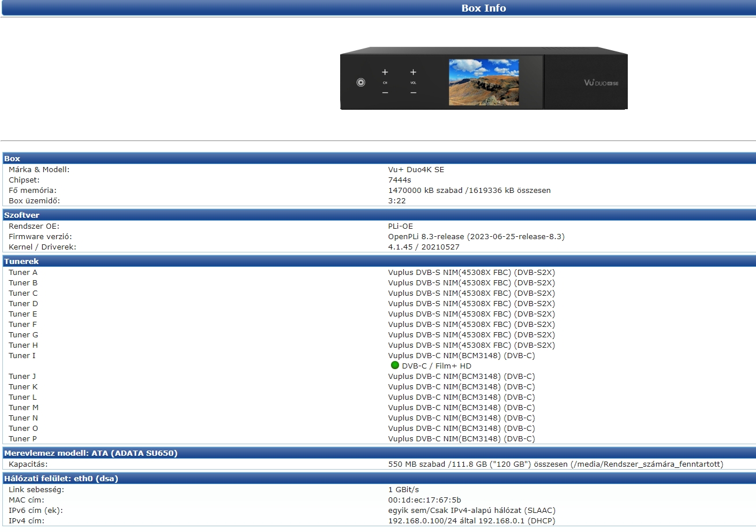Select the 4.1.45 / 20210527 value
The height and width of the screenshot is (532, 756).
(424, 247)
